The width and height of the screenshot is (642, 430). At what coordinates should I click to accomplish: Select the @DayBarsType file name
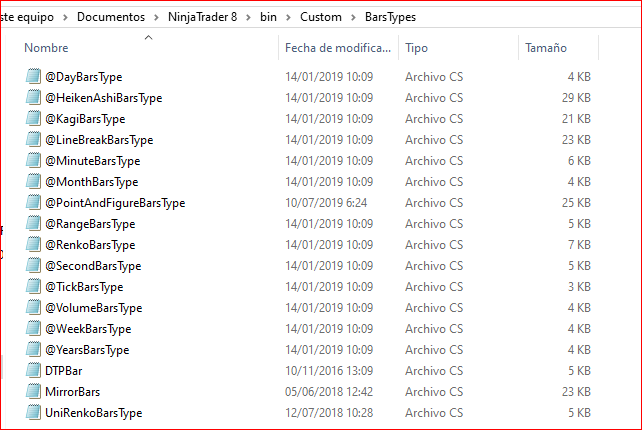click(x=84, y=77)
